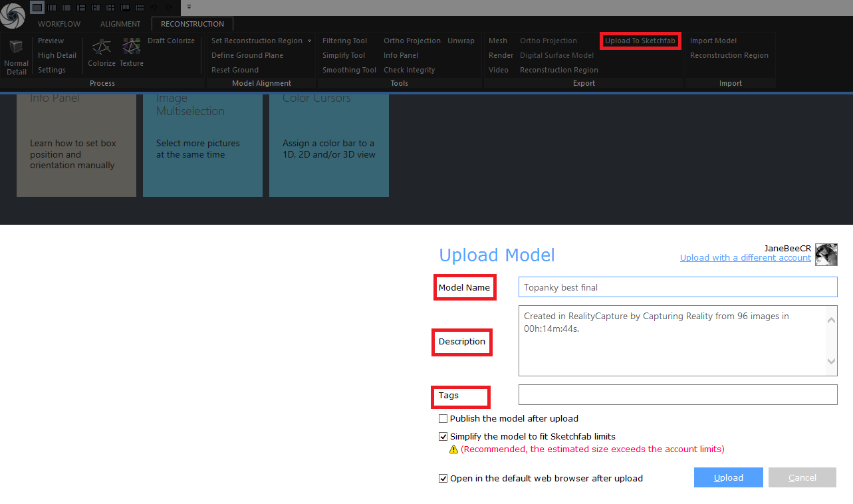Choose layout with two stacked panes on right
Image resolution: width=853 pixels, height=504 pixels.
(81, 7)
